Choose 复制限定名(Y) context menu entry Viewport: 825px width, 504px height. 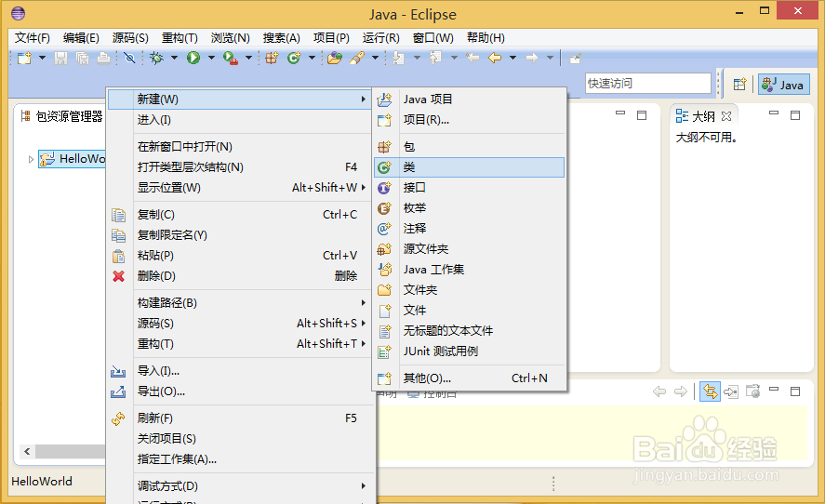coord(239,234)
